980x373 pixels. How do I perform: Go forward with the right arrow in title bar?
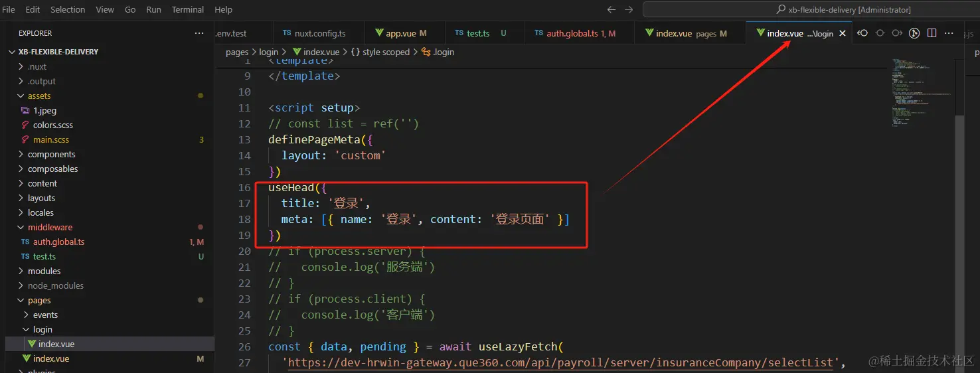[629, 10]
